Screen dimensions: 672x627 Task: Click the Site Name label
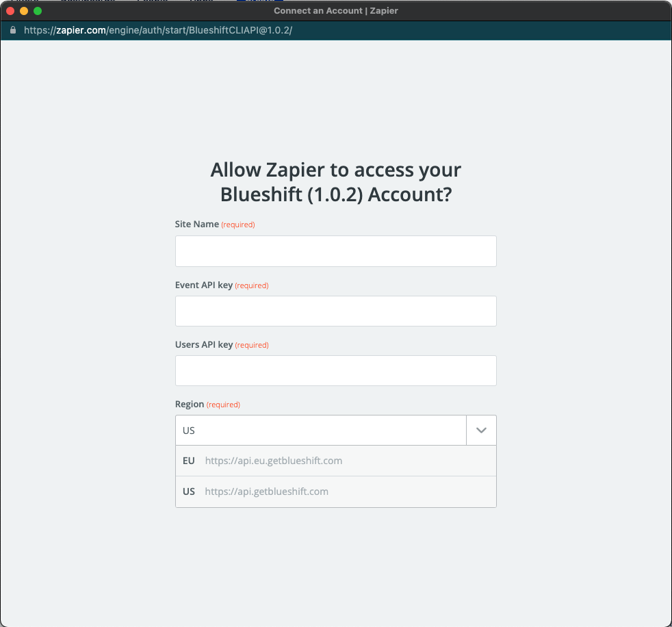tap(196, 224)
